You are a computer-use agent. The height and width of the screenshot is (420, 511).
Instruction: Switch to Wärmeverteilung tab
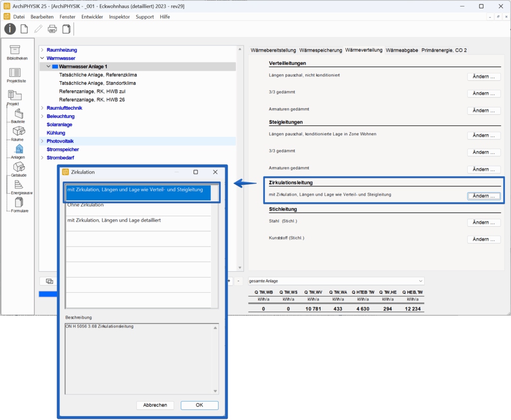(364, 50)
